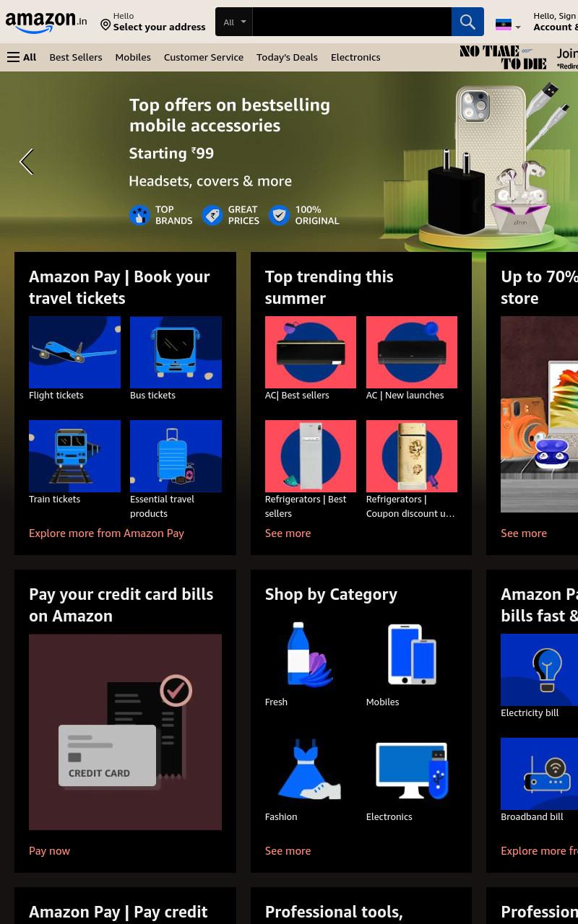Open Best Sellers nav item

tap(76, 57)
